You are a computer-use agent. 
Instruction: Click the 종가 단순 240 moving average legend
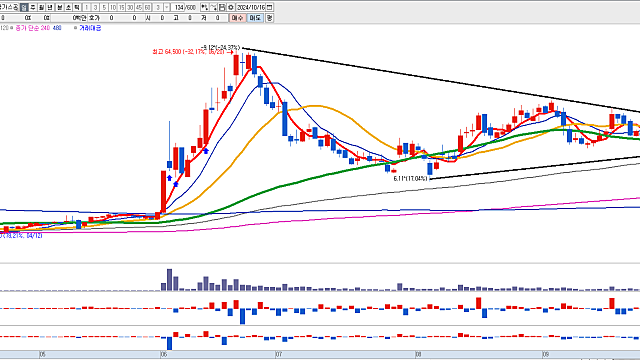coord(33,28)
